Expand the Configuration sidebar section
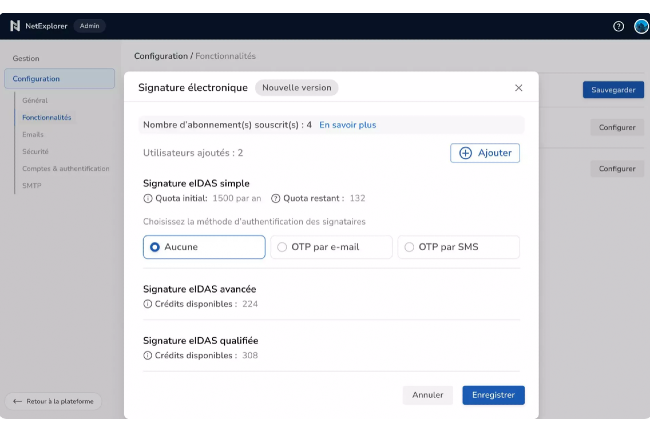 click(59, 79)
